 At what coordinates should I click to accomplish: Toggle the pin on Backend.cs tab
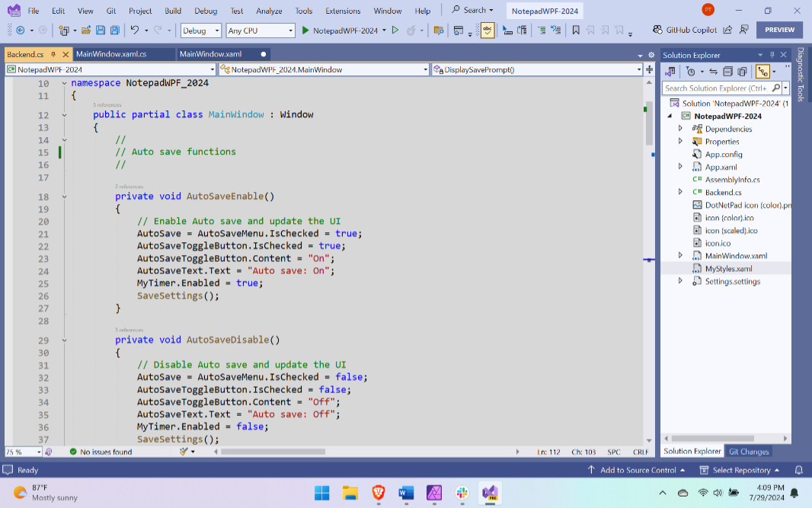point(53,54)
